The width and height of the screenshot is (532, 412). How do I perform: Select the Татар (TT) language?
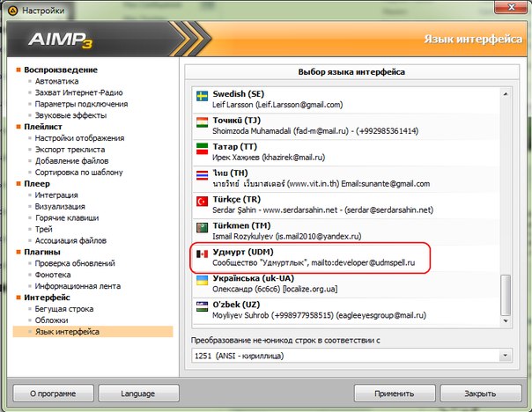pyautogui.click(x=345, y=152)
